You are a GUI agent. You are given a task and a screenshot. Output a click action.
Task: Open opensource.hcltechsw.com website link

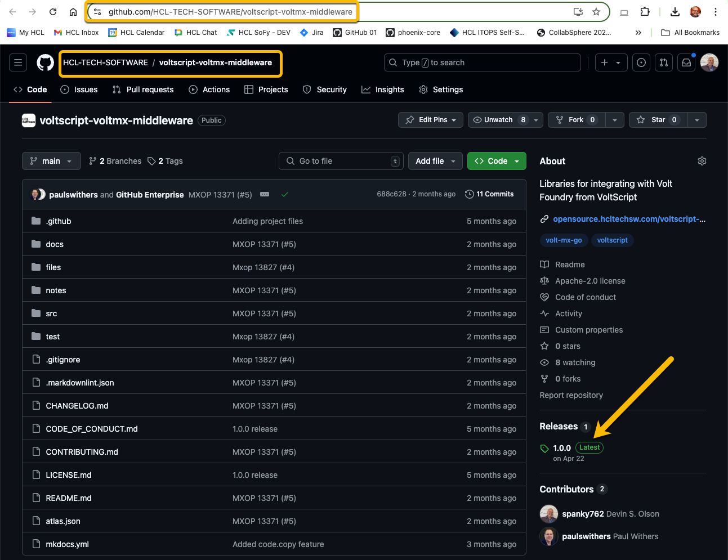[629, 219]
